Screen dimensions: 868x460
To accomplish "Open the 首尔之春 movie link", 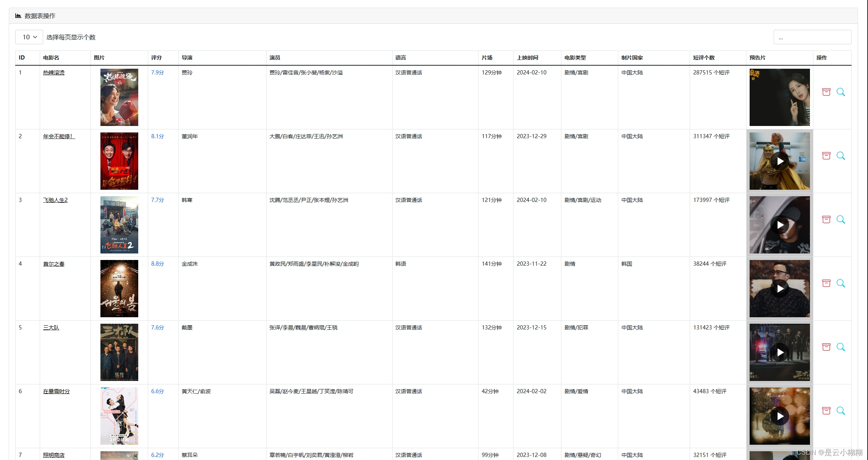I will [54, 264].
